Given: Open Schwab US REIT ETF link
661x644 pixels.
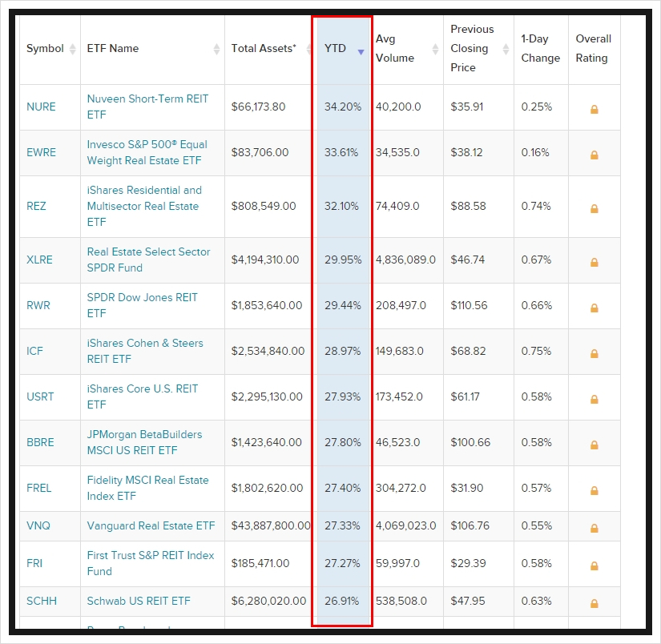Looking at the screenshot, I should click(x=139, y=601).
